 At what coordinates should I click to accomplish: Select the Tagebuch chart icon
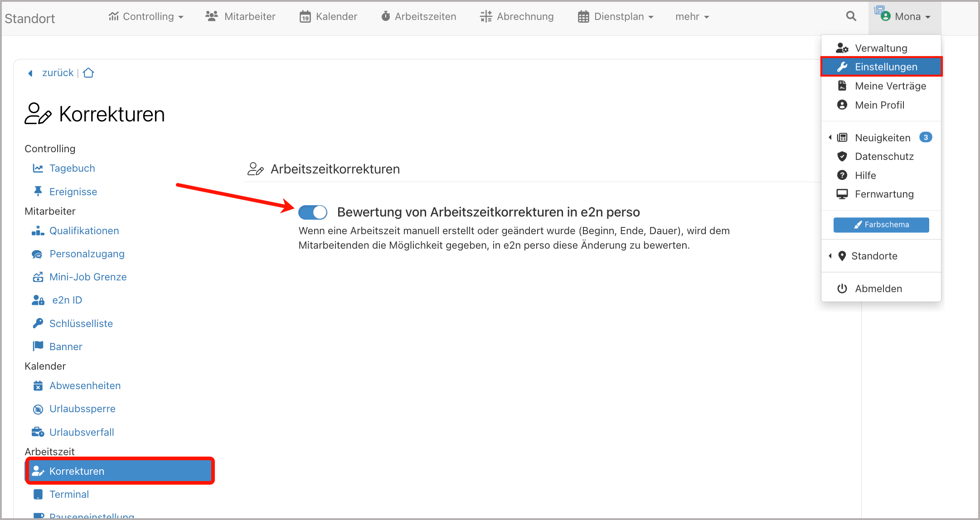(x=38, y=168)
